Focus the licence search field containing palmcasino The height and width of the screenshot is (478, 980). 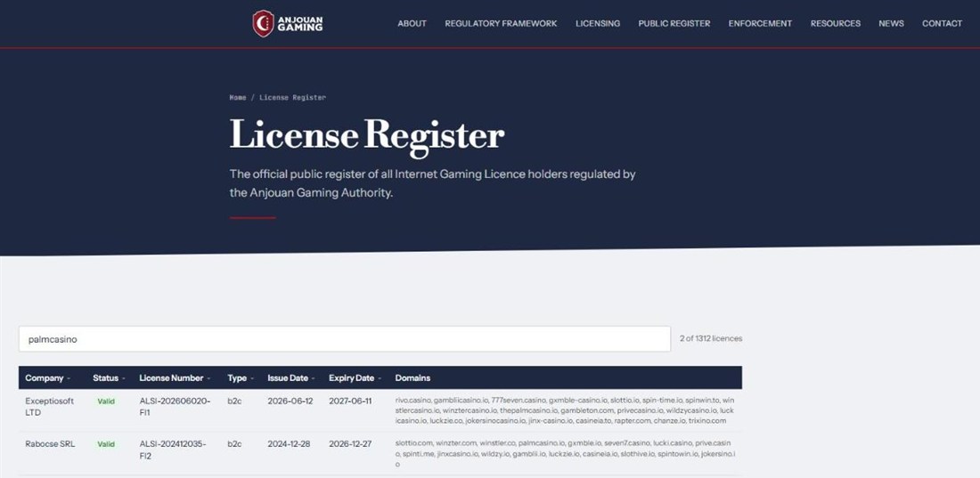pyautogui.click(x=345, y=338)
